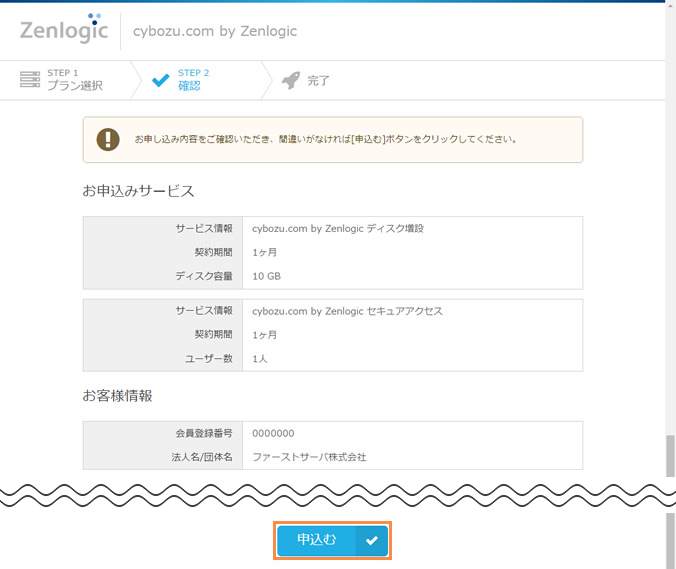Click the cybozu.com by Zenlogic header title
The image size is (676, 569).
coord(215,31)
